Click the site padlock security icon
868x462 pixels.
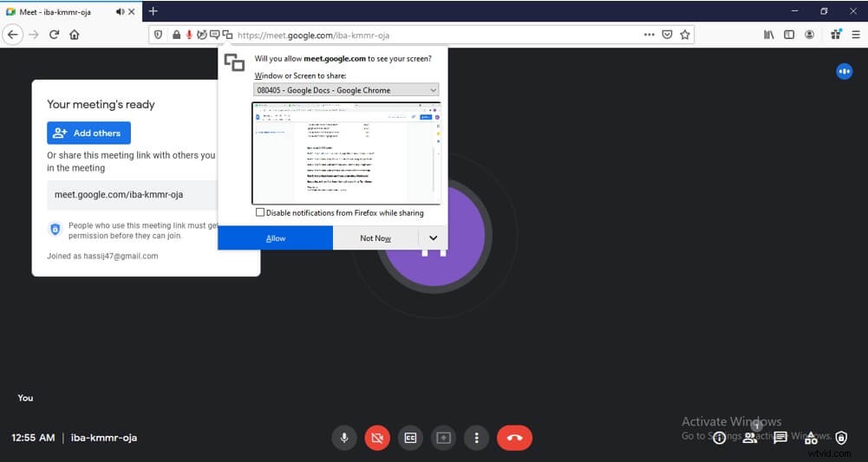point(176,35)
